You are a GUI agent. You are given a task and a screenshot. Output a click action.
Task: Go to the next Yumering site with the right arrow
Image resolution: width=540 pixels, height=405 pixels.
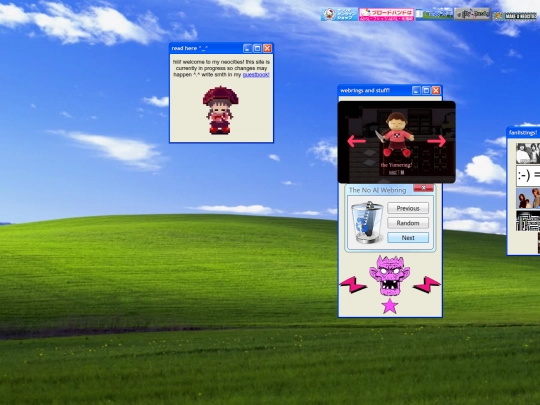pyautogui.click(x=437, y=141)
